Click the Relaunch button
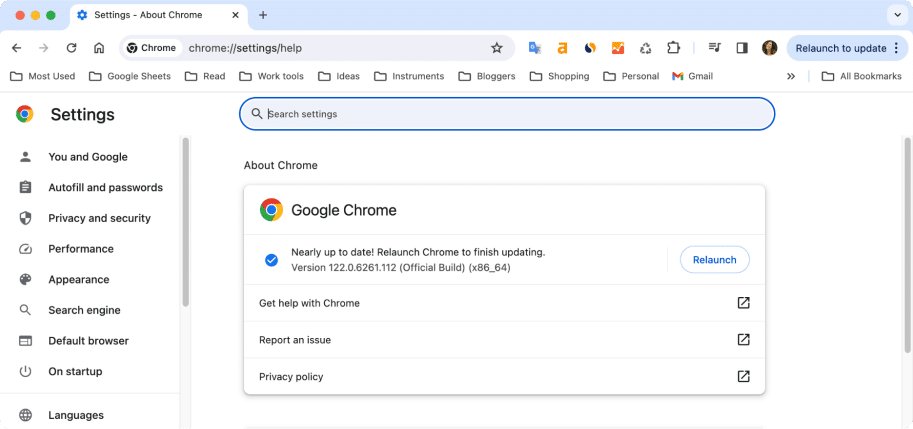Screen dimensions: 913x429 point(714,260)
